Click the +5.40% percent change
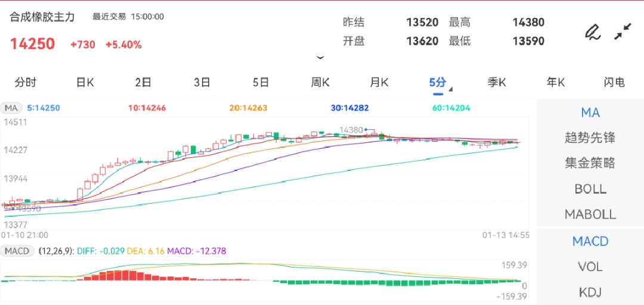The image size is (644, 305). pos(123,45)
